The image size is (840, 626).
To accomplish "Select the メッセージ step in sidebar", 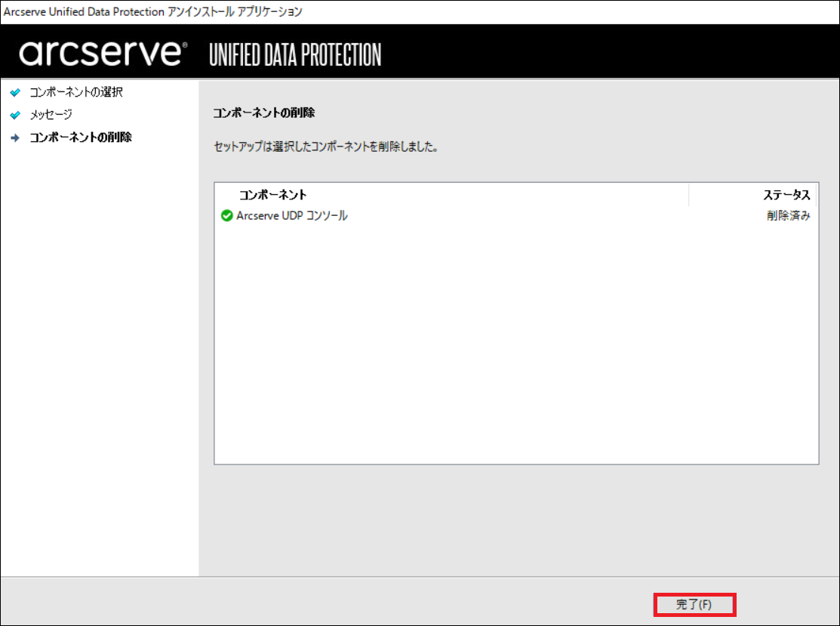I will tap(51, 115).
